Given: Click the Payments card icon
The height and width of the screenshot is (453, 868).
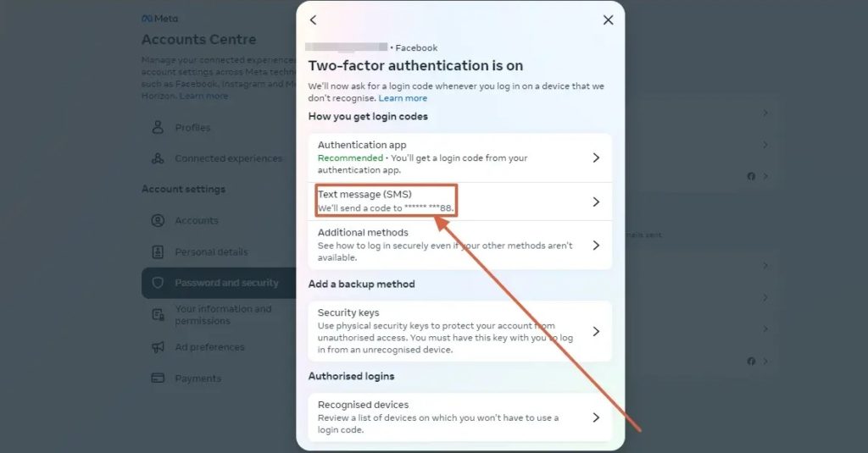Looking at the screenshot, I should tap(158, 378).
